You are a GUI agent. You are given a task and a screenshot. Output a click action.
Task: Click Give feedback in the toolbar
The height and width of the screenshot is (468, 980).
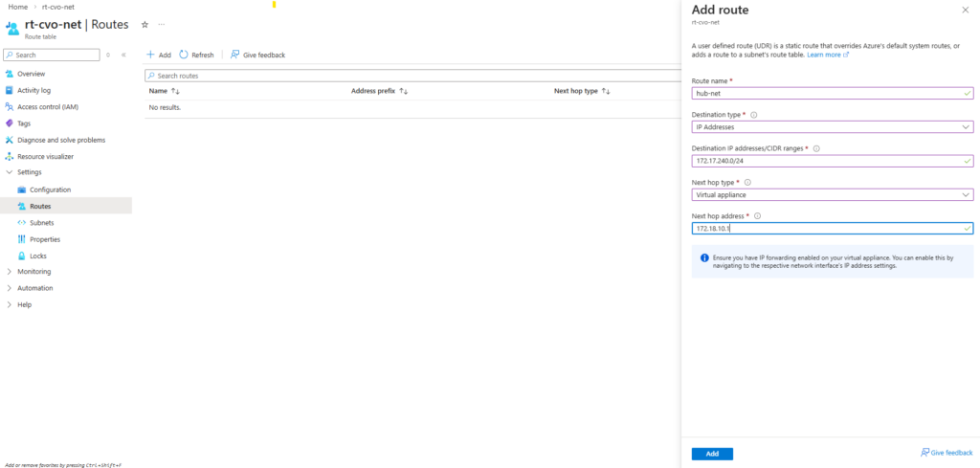click(257, 55)
